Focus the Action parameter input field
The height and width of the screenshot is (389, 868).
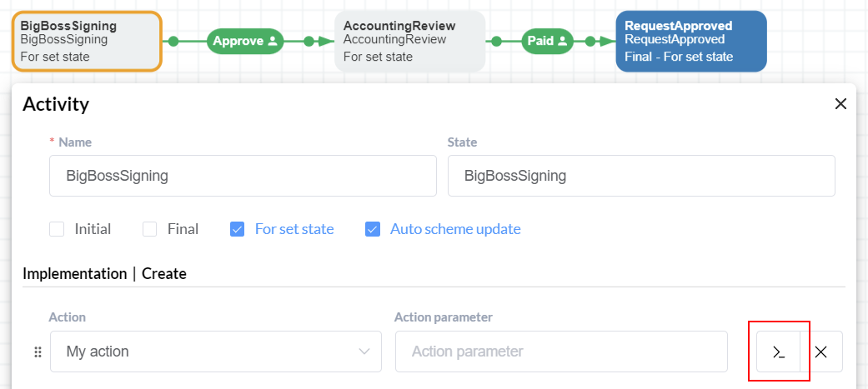[x=561, y=352]
